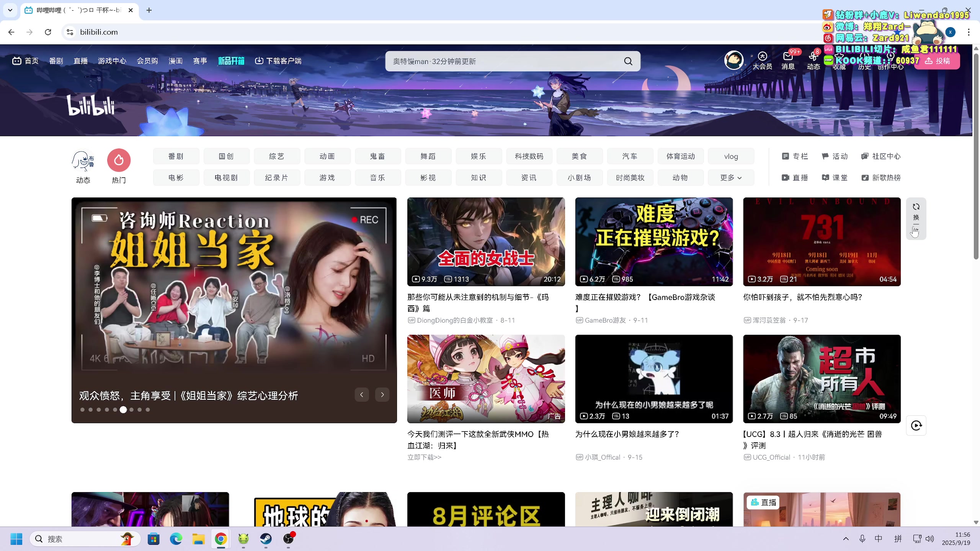Open 社区中心 community center link
Viewport: 980px width, 551px height.
881,156
